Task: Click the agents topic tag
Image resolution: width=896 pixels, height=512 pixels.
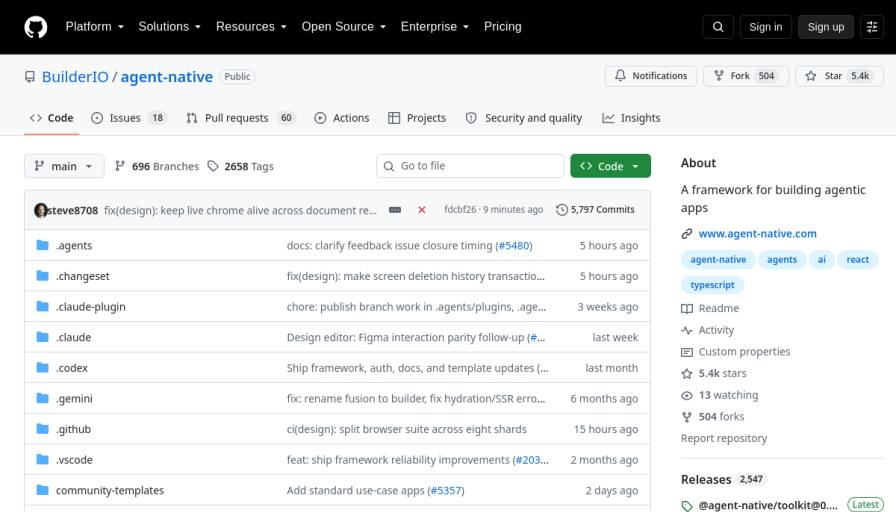Action: 782,259
